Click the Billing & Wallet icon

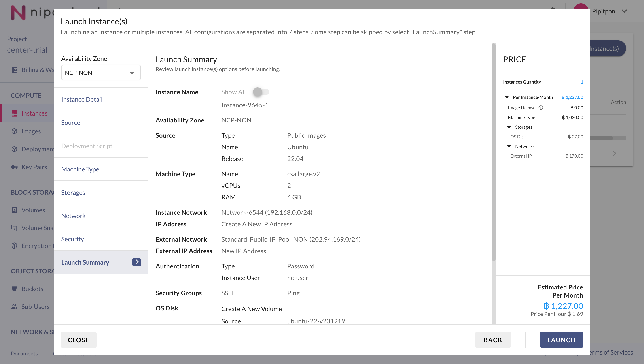14,70
